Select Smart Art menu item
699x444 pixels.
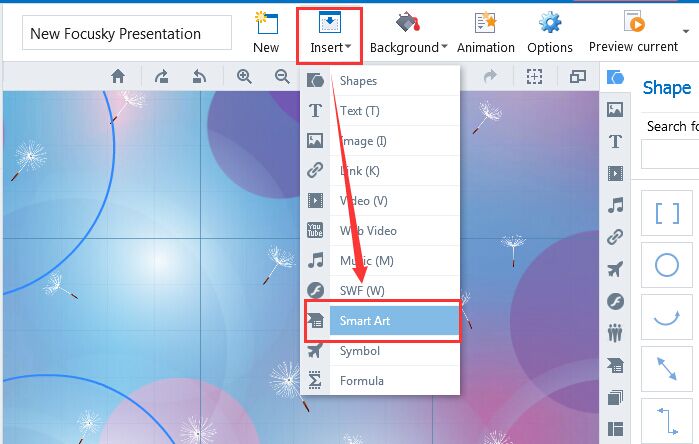[382, 321]
